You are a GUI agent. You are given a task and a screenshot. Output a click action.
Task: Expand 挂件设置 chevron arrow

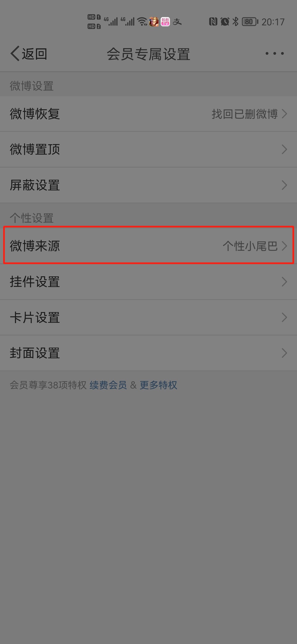point(284,282)
